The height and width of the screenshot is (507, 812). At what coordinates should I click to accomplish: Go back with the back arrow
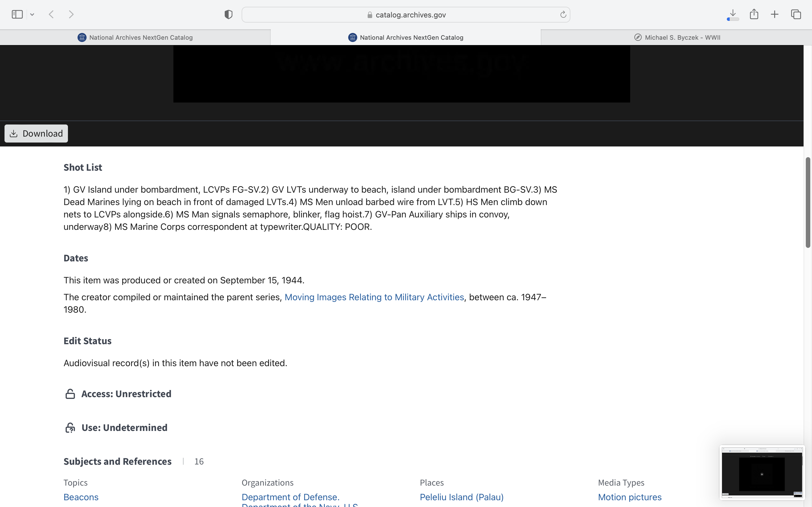51,14
